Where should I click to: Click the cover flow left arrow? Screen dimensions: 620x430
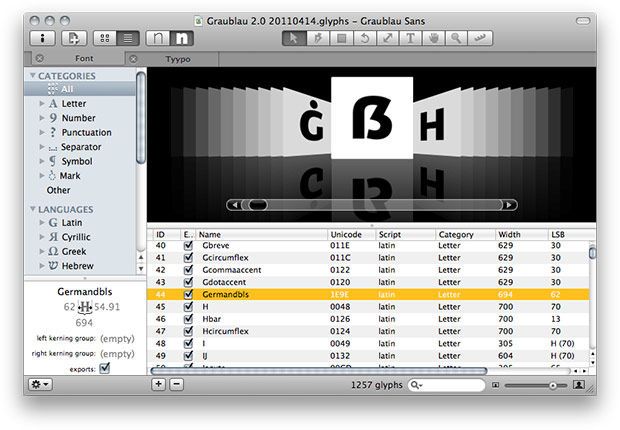coord(235,205)
